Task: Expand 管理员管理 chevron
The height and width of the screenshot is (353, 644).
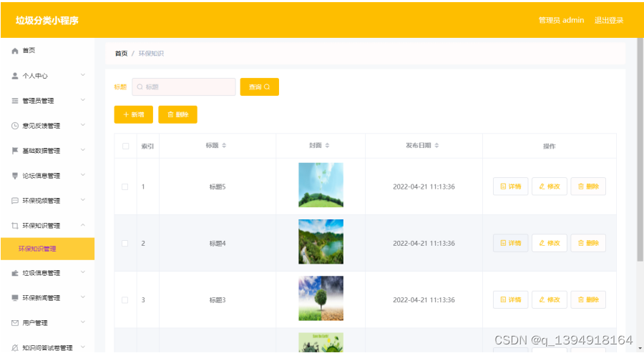Action: point(82,100)
